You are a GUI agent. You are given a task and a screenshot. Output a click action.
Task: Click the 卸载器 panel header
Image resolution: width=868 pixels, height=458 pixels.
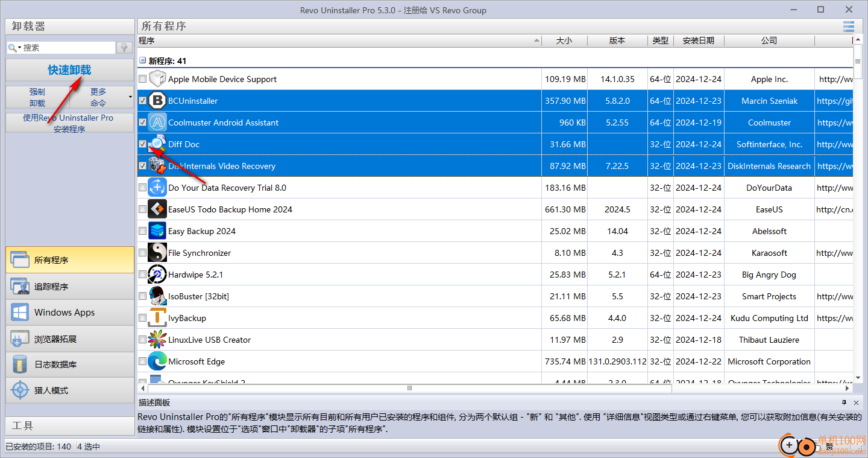(70, 27)
